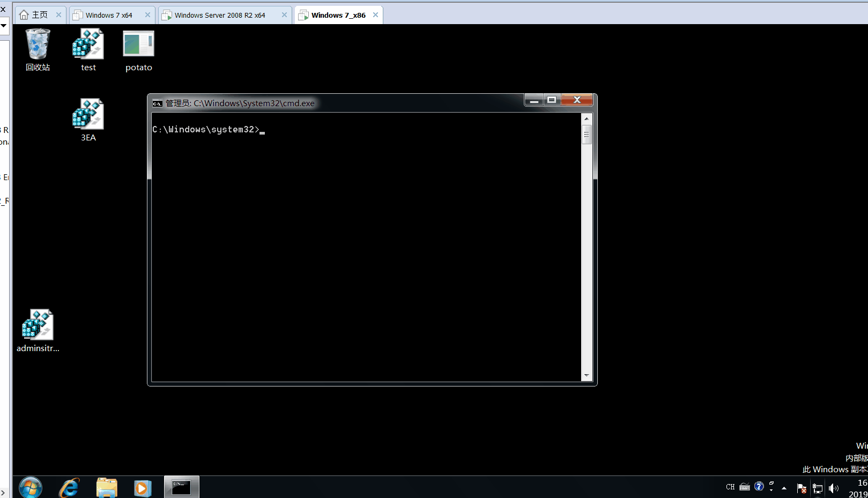Select the adminsitr... registry file icon
868x498 pixels.
point(38,325)
